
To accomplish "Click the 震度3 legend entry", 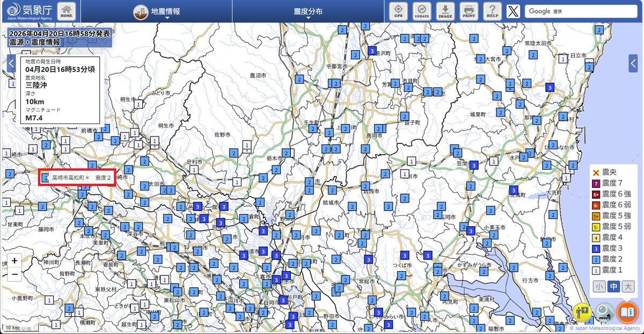I will click(x=607, y=248).
